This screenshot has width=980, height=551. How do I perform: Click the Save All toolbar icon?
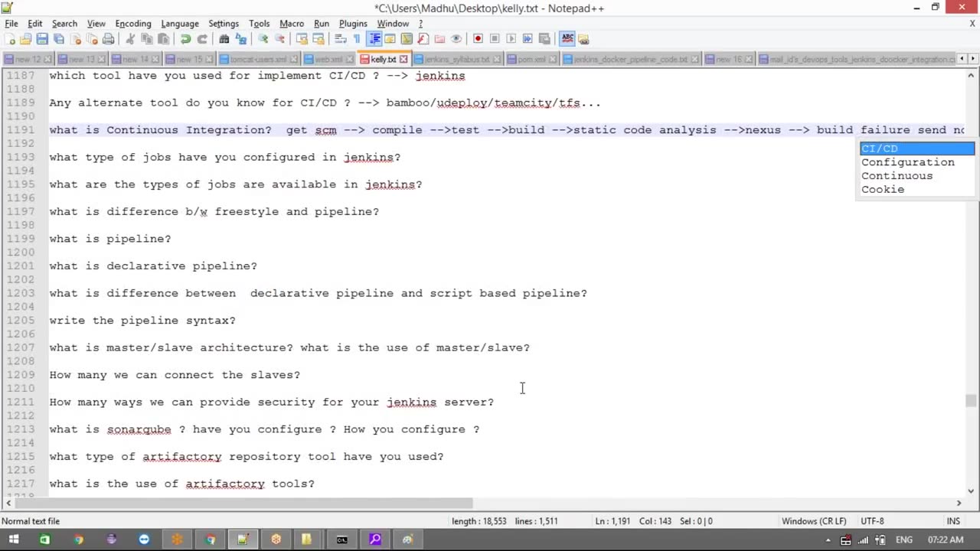pyautogui.click(x=59, y=39)
